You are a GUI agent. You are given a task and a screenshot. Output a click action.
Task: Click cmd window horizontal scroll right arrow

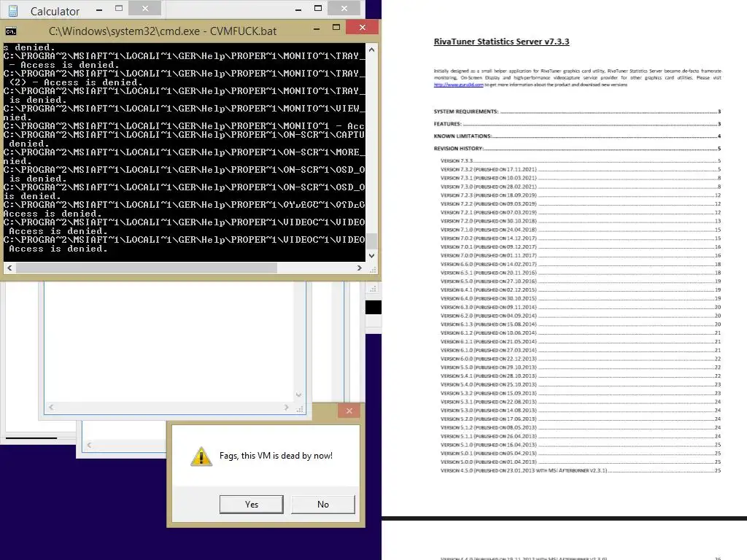(x=359, y=268)
